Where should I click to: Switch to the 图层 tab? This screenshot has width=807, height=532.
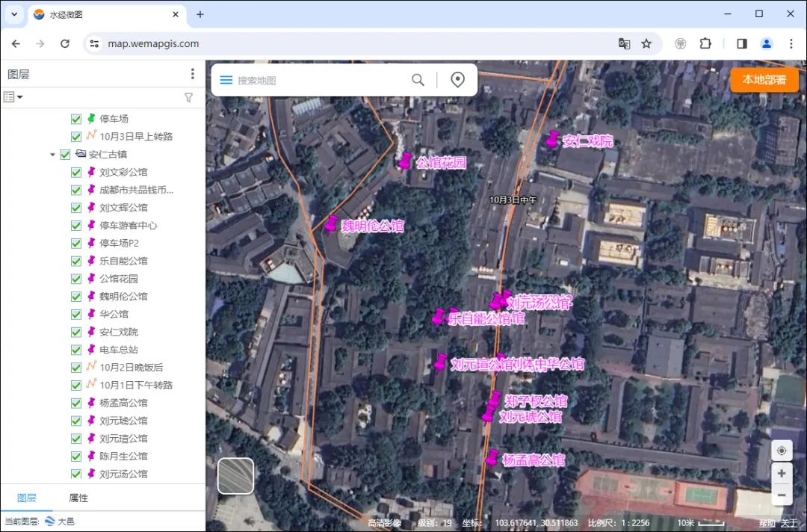pos(27,498)
